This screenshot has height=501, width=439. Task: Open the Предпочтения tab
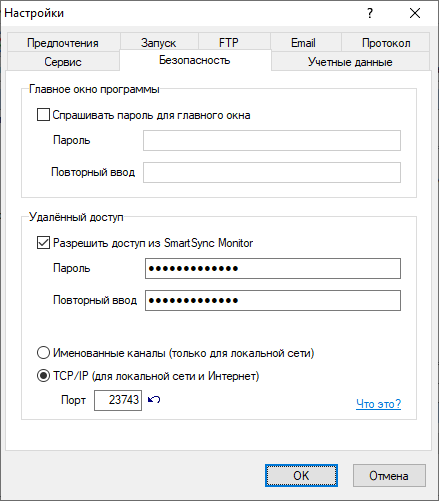(x=63, y=43)
